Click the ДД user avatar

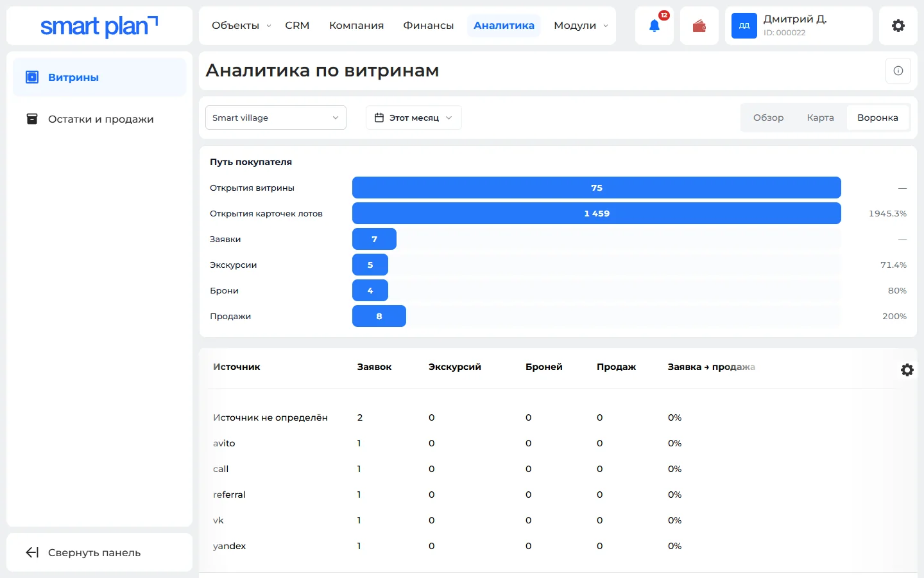click(744, 26)
